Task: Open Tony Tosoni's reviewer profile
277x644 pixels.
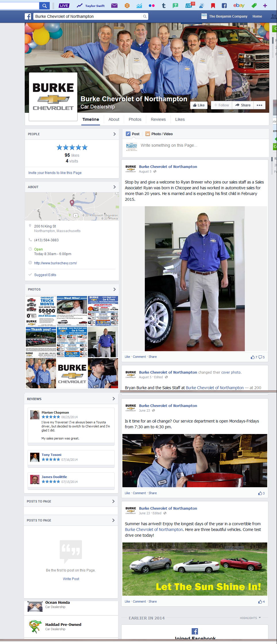Action: pos(51,455)
